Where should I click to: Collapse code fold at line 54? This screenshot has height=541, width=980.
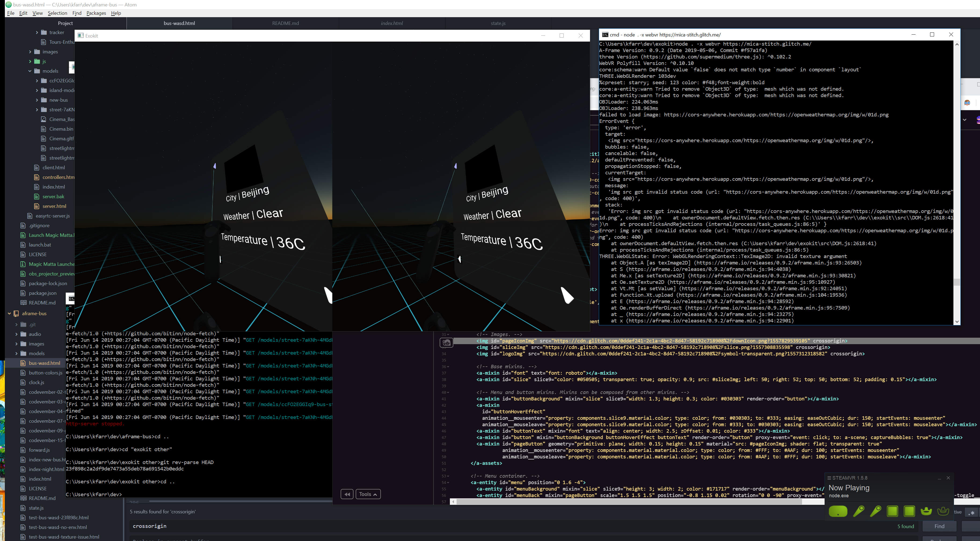tap(448, 483)
